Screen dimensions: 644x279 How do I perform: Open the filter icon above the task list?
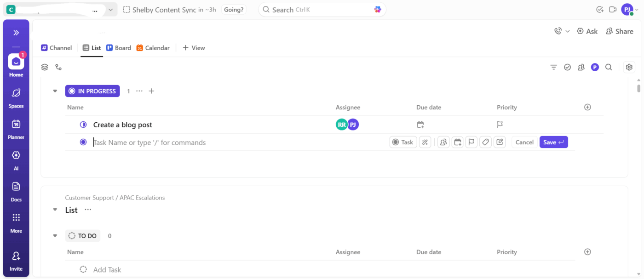coord(553,67)
